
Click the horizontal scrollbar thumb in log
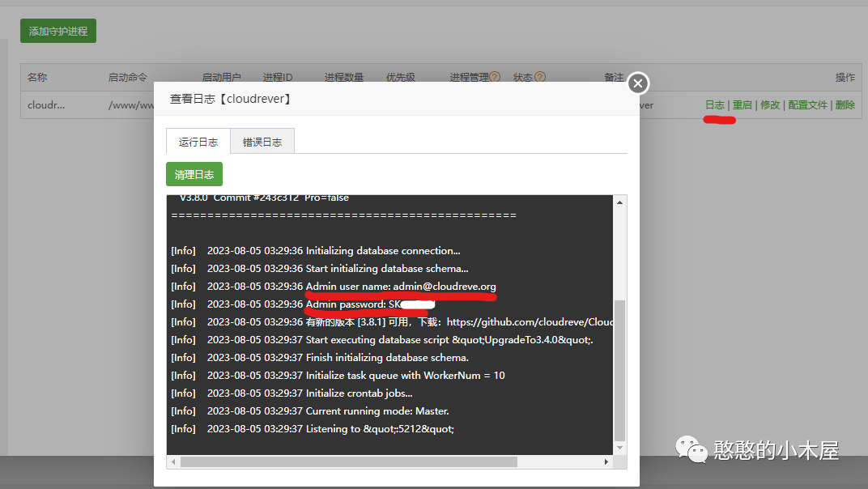349,461
